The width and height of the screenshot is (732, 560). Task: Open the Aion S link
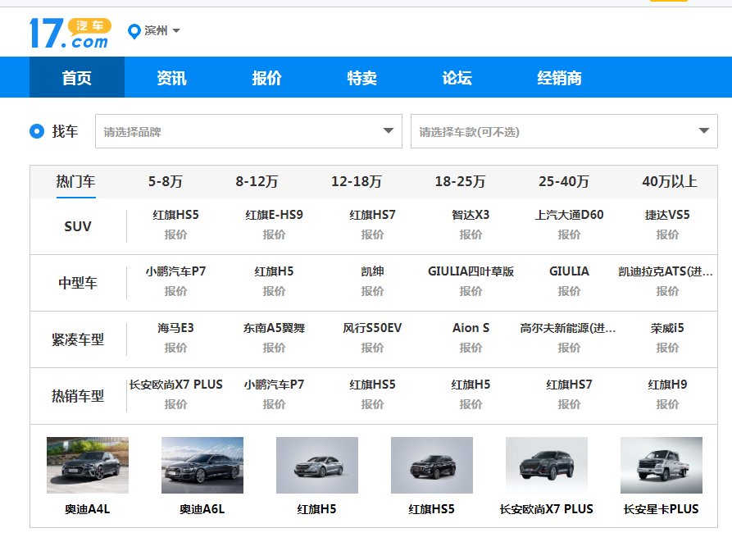coord(471,328)
